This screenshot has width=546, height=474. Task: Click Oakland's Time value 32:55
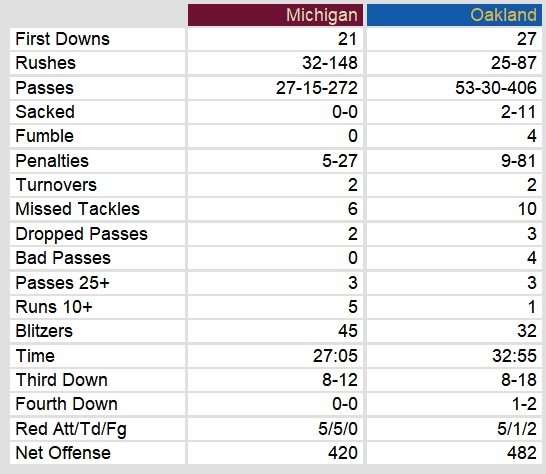click(515, 356)
